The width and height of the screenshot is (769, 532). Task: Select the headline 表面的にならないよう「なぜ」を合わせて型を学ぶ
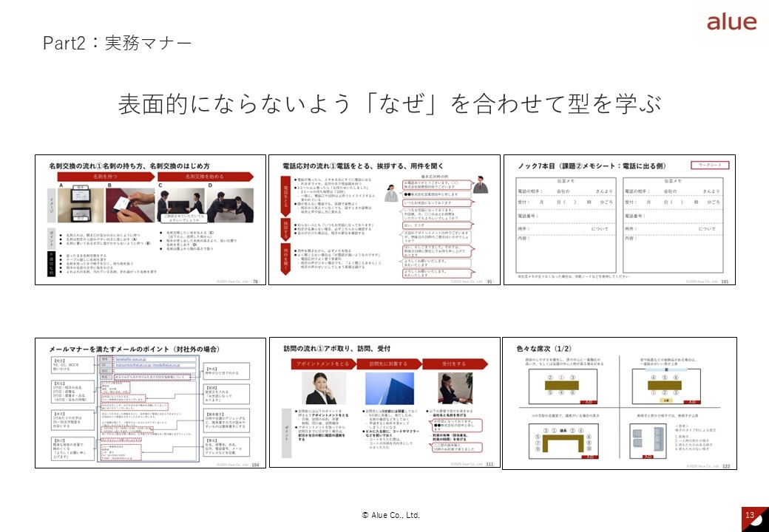coord(390,103)
